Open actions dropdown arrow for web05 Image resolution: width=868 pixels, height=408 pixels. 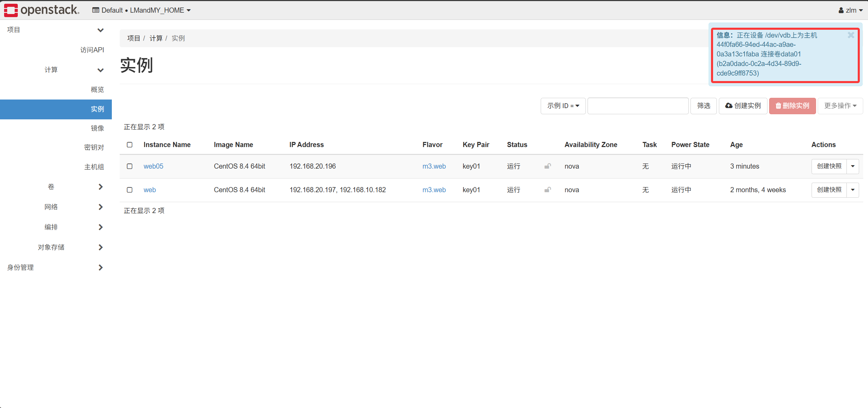point(853,166)
